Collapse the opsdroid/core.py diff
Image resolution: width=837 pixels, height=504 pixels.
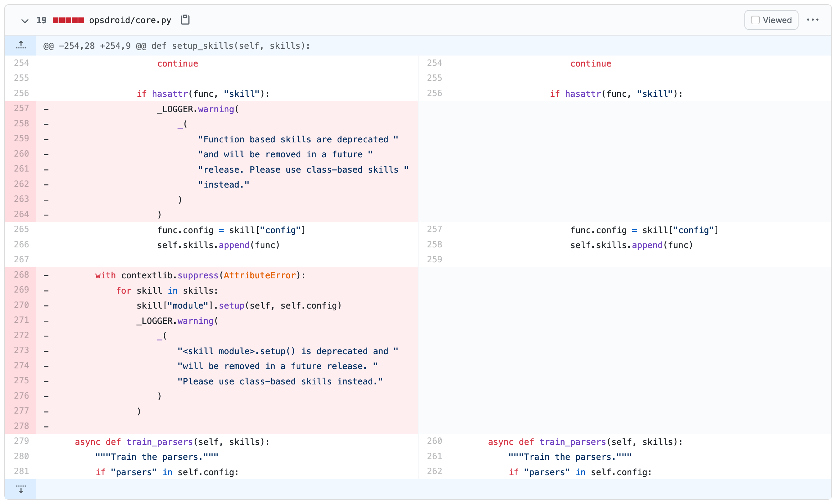25,21
